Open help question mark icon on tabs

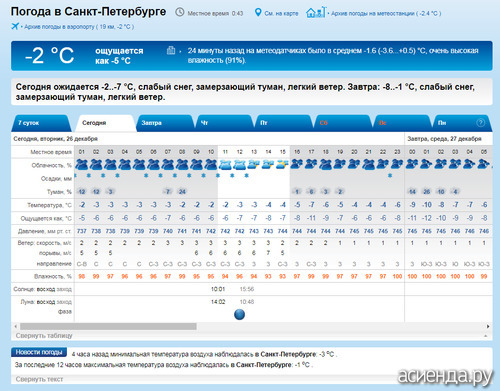click(480, 123)
